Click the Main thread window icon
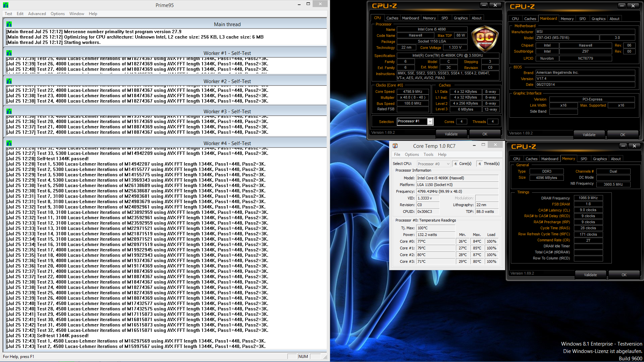 pyautogui.click(x=9, y=24)
